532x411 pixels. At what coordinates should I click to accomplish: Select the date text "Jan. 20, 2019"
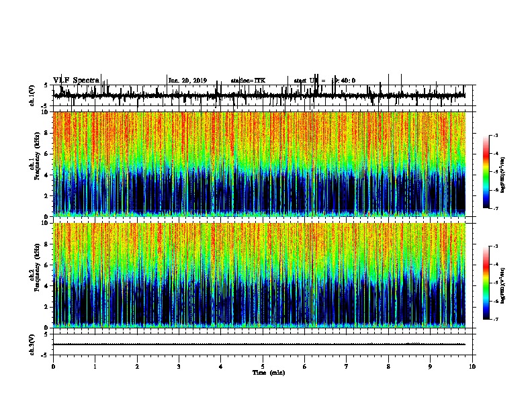(187, 81)
